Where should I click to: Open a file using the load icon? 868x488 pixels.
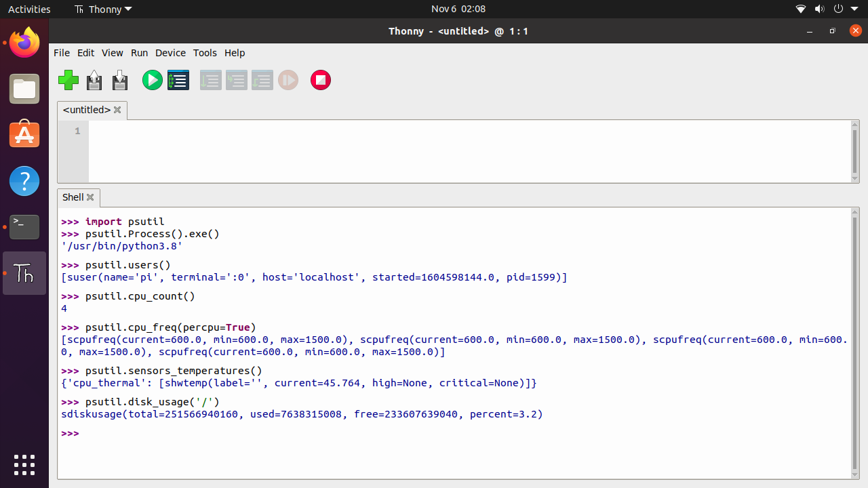(x=94, y=80)
